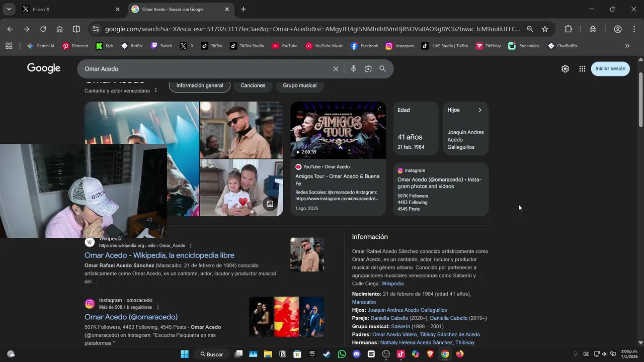Play the Amigos Tour video thumbnail

338,130
